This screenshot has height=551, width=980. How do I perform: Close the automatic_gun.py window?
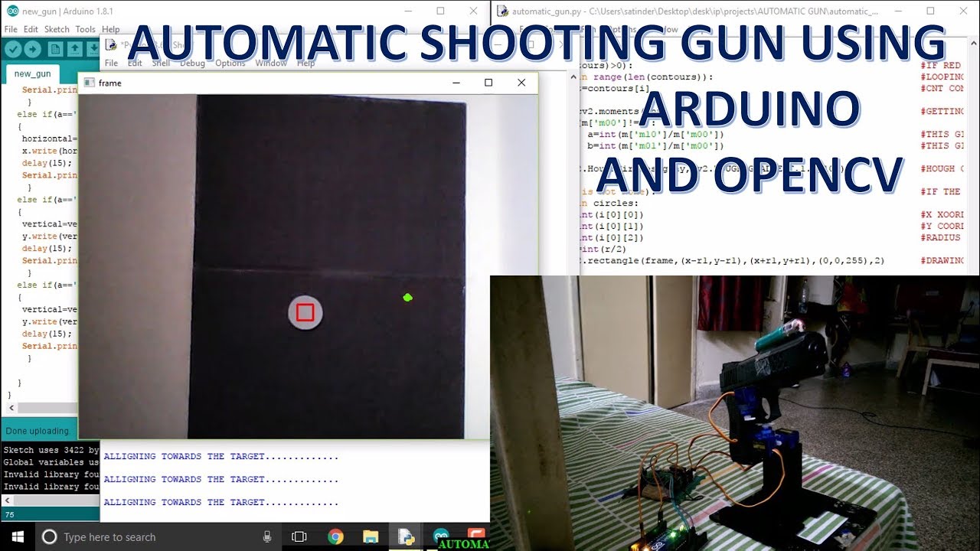click(964, 11)
